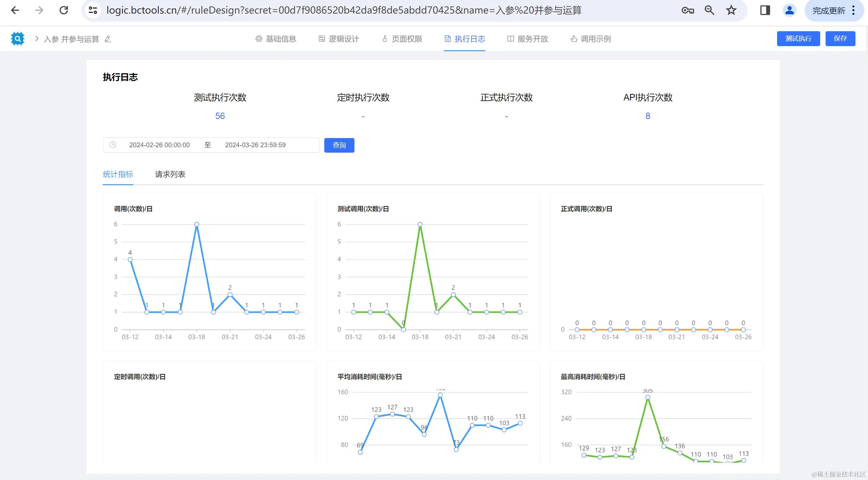The width and height of the screenshot is (868, 480).
Task: Bookmark this page with the star icon
Action: [x=731, y=10]
